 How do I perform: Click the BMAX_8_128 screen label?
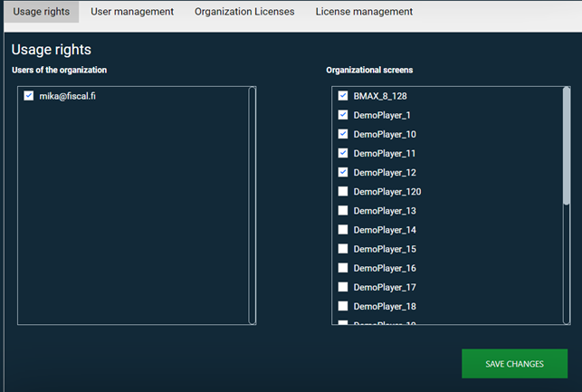click(380, 96)
